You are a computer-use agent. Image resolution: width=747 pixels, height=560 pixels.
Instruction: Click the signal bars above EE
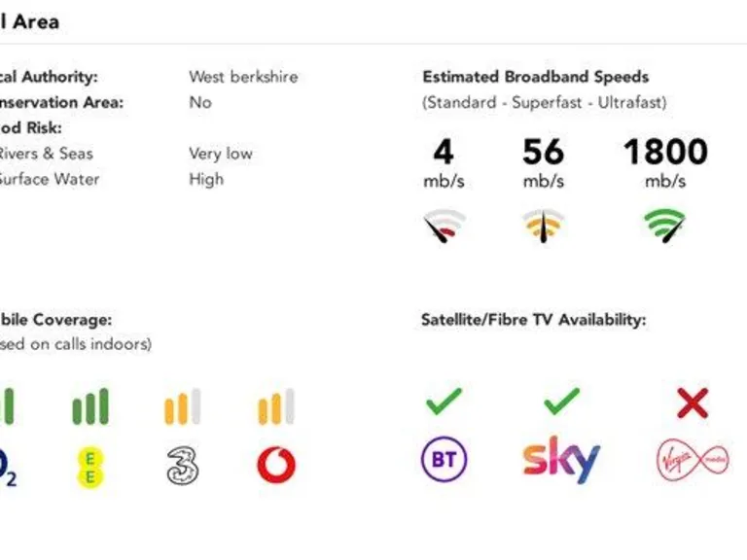pos(90,407)
